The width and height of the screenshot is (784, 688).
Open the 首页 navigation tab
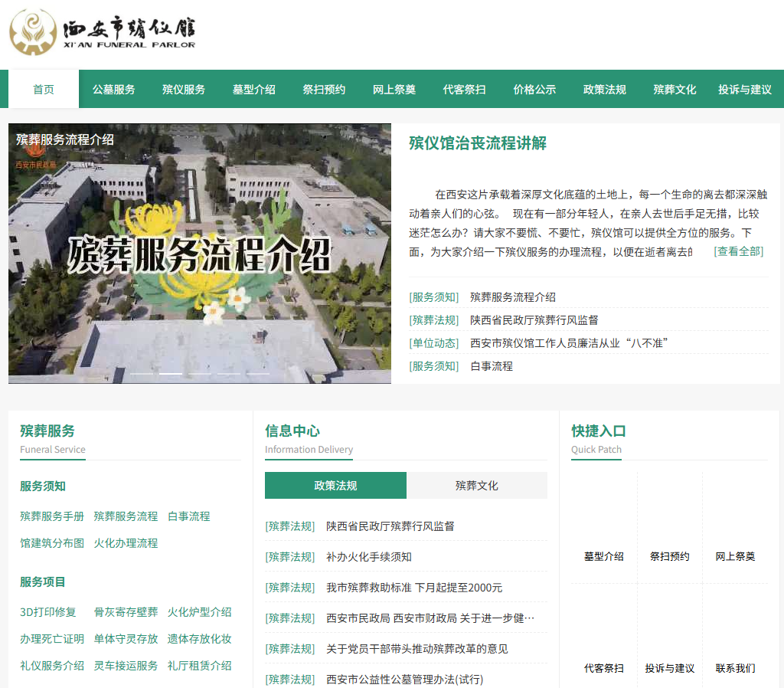point(44,89)
